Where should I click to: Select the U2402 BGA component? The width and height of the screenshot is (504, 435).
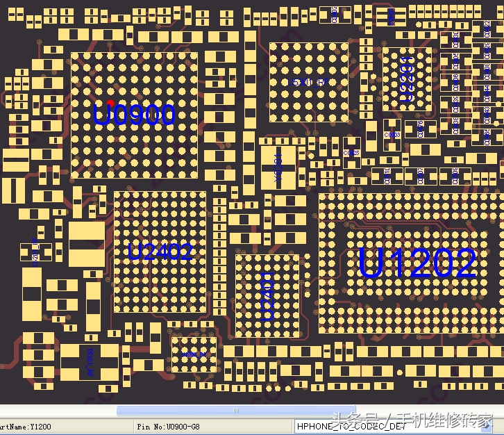pyautogui.click(x=160, y=252)
